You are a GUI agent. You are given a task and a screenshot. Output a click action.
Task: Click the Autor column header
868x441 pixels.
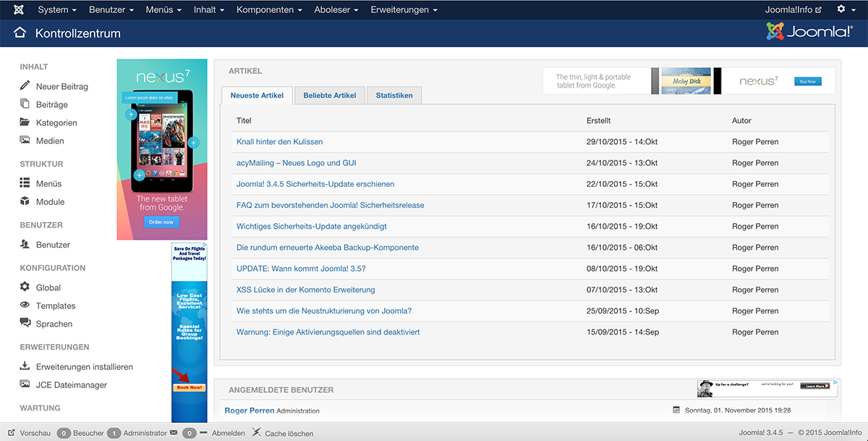pyautogui.click(x=741, y=120)
